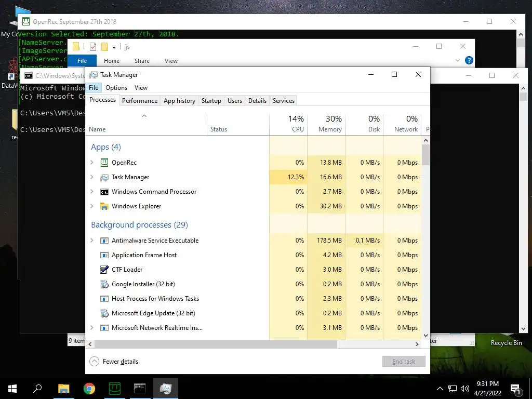Open File Explorer from taskbar
Viewport: 532px width, 399px height.
(63, 389)
